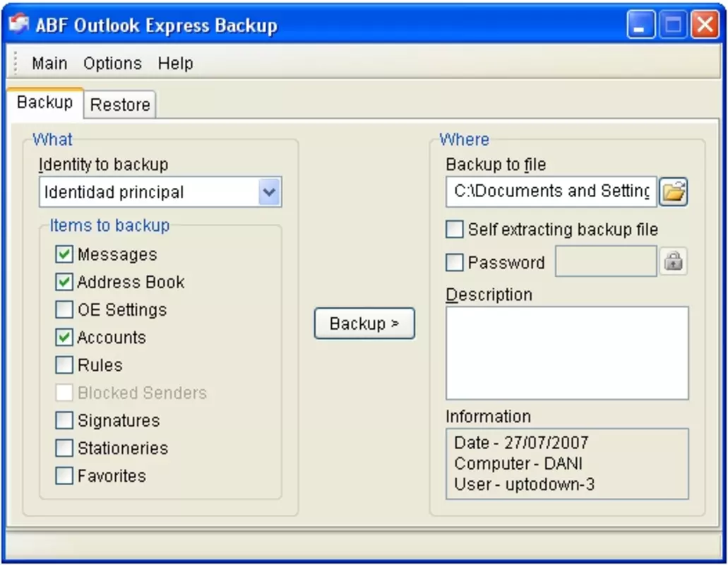Close the ABF Outlook Express Backup window
728x565 pixels.
point(705,25)
